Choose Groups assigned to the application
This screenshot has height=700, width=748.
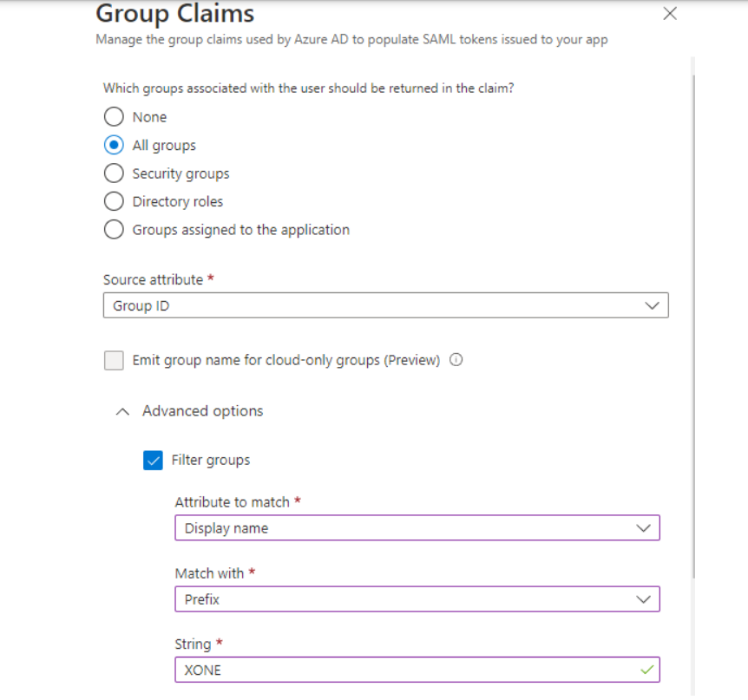coord(114,230)
